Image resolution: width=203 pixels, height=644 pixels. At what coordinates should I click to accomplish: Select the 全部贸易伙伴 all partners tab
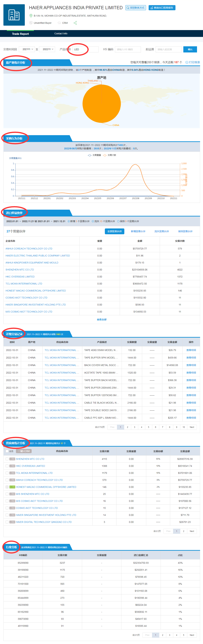[115, 232]
